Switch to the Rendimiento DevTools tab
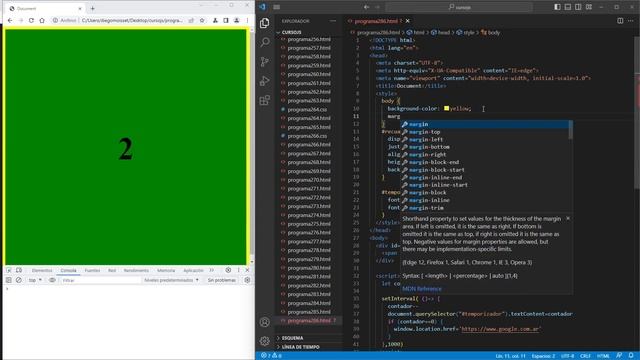 tap(136, 270)
